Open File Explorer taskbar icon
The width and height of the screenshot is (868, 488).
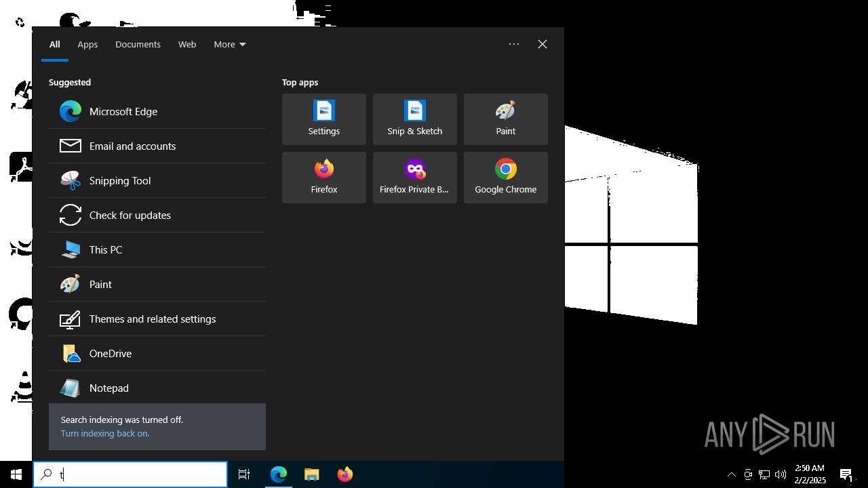(x=312, y=474)
